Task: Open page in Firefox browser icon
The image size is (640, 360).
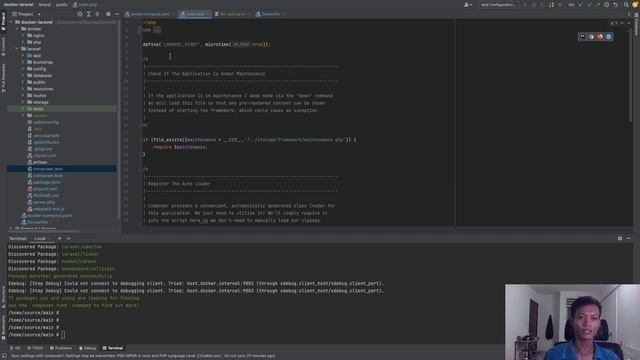Action: [x=600, y=37]
